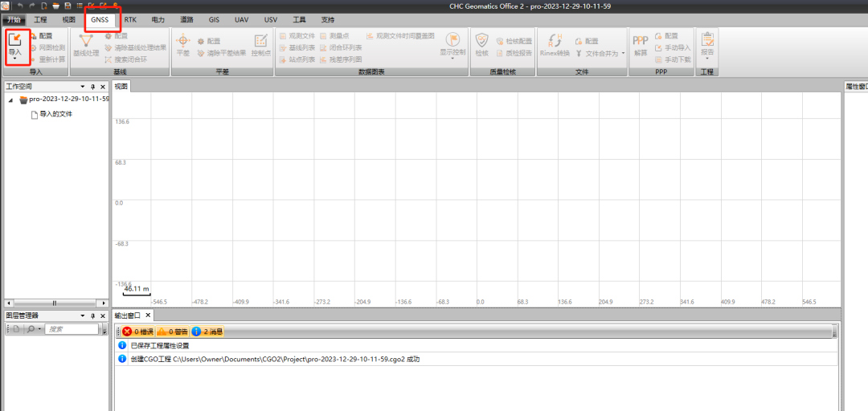Image resolution: width=868 pixels, height=411 pixels.
Task: Start 基线处理 baseline processing
Action: point(86,44)
